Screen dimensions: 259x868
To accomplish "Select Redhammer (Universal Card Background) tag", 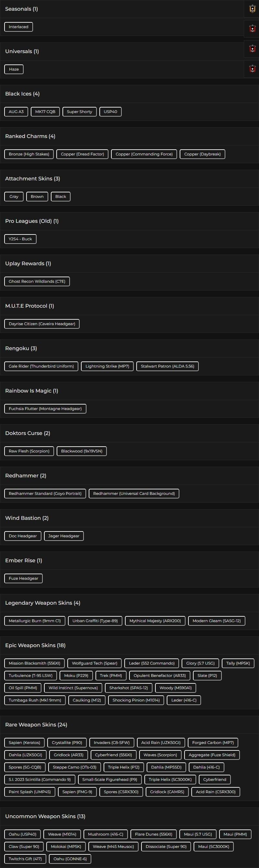I will pyautogui.click(x=134, y=494).
